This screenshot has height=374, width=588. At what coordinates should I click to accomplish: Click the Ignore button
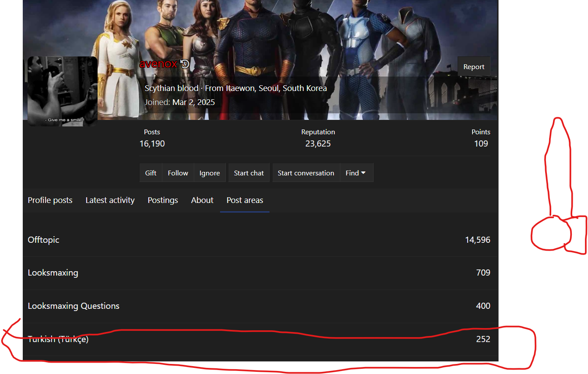click(x=210, y=173)
